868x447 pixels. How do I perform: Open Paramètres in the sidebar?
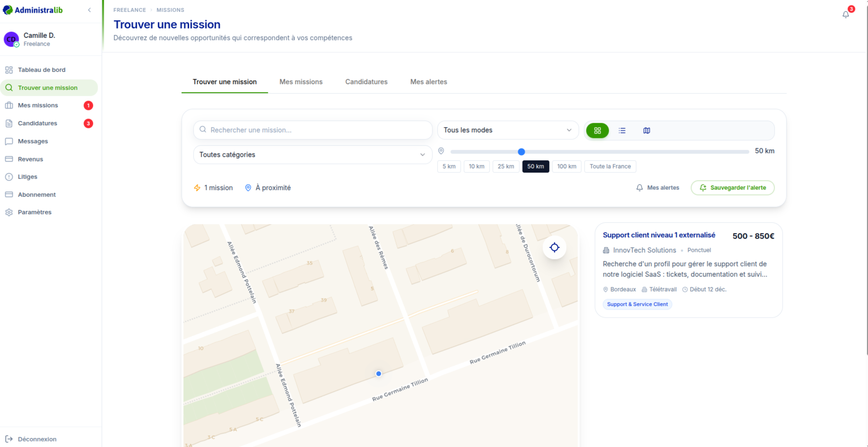click(34, 212)
